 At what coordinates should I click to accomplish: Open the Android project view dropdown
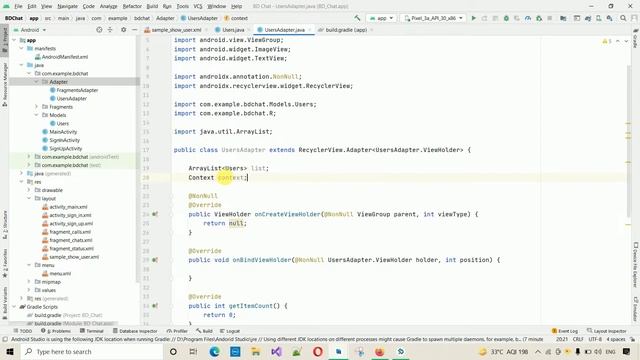click(x=30, y=30)
